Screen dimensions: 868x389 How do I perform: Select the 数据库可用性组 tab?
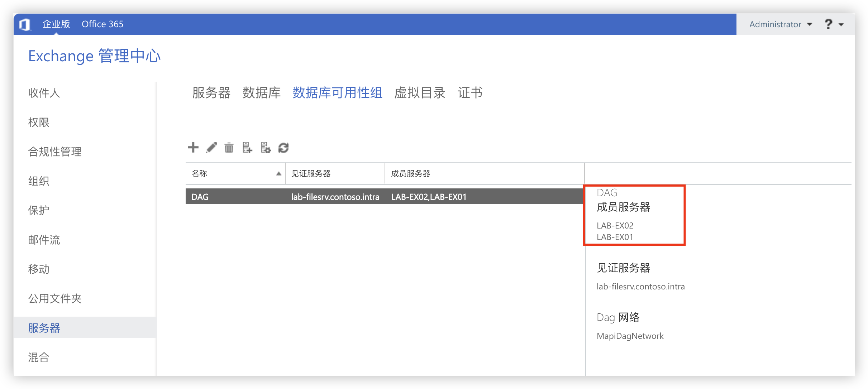pyautogui.click(x=338, y=93)
